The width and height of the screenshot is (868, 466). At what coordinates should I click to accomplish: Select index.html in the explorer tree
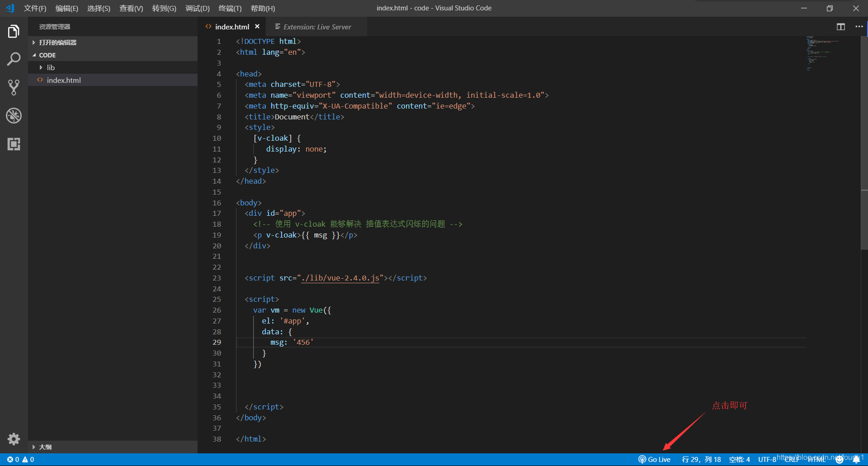[x=113, y=80]
